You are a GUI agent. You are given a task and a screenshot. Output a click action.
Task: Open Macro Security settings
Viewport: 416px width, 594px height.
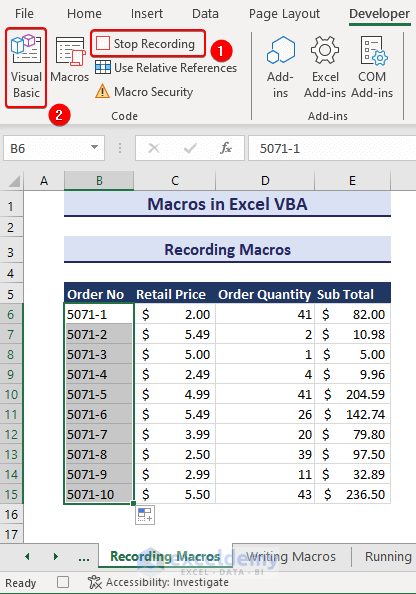tap(144, 92)
